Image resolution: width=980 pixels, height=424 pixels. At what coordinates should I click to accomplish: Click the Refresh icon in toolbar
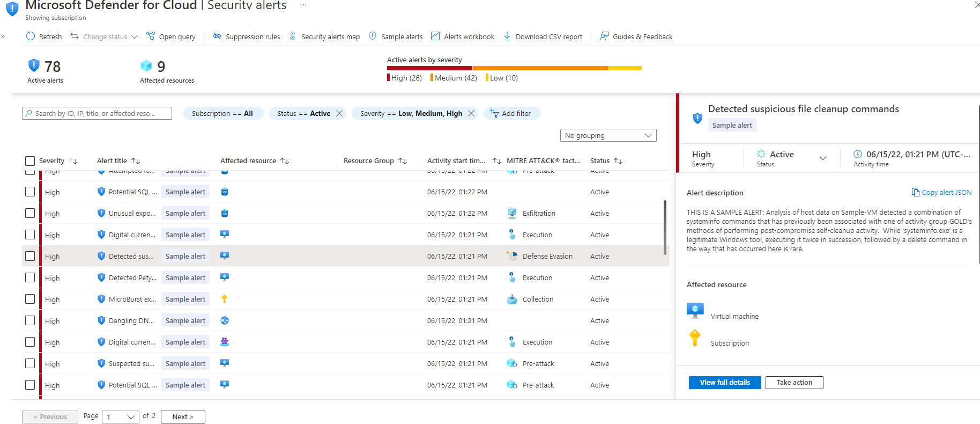31,36
